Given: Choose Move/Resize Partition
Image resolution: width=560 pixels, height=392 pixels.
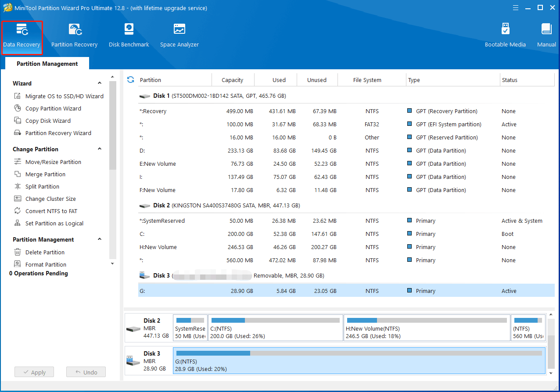Looking at the screenshot, I should [x=48, y=162].
